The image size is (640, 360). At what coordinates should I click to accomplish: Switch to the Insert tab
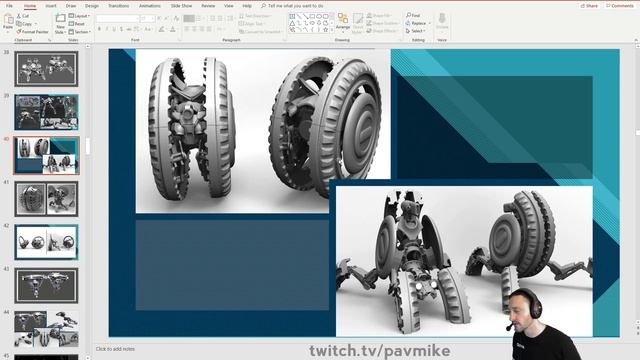51,6
